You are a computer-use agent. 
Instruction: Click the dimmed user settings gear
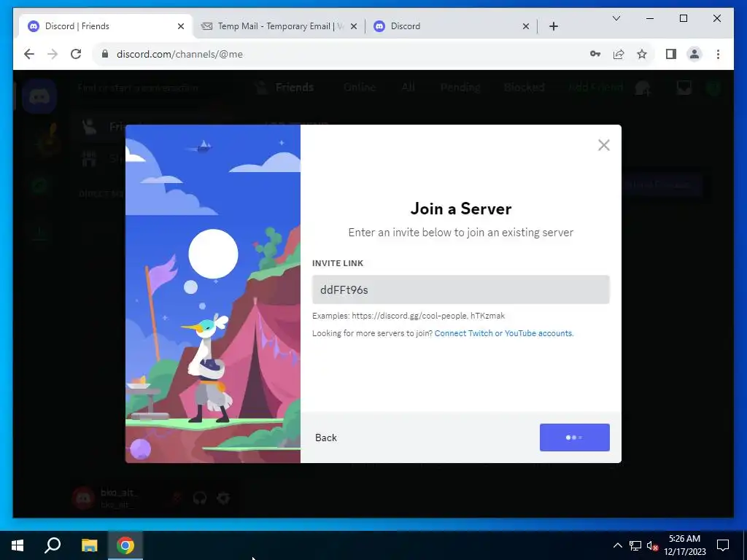point(223,498)
